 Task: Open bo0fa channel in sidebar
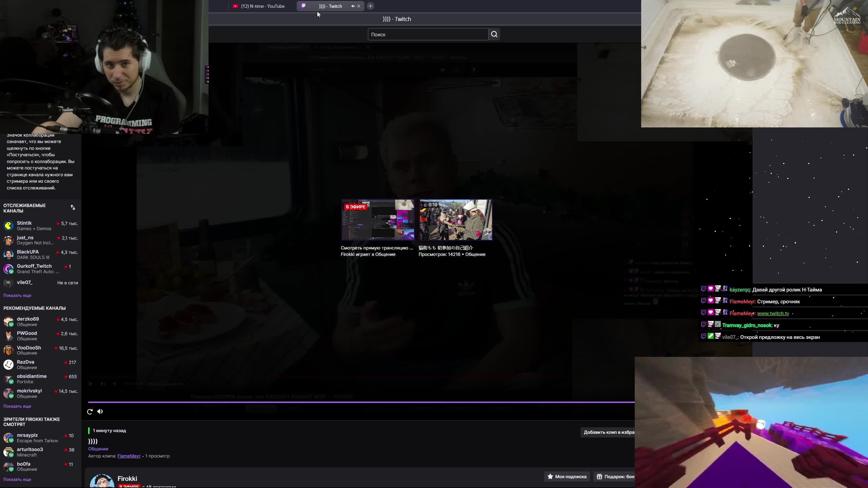[41, 466]
